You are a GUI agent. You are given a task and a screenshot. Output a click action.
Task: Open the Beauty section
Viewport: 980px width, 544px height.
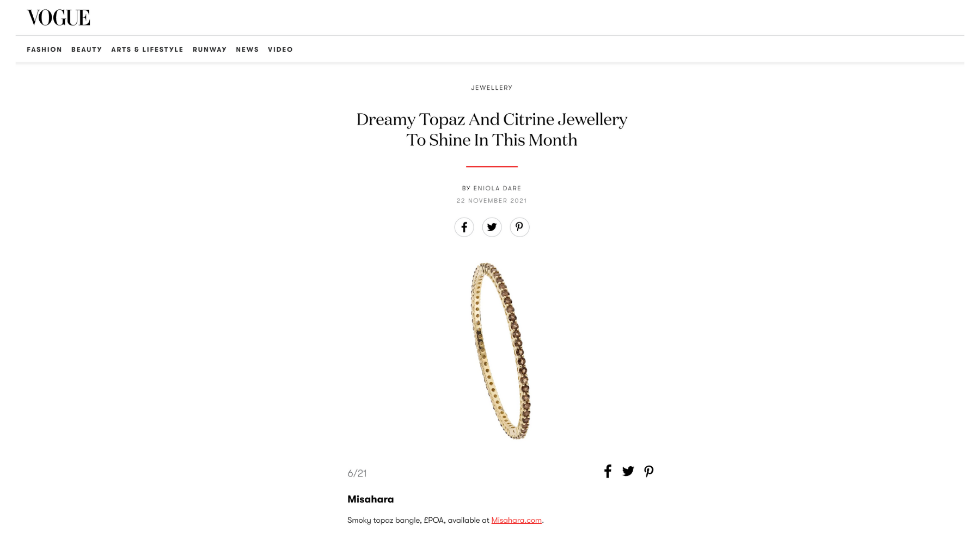[87, 50]
